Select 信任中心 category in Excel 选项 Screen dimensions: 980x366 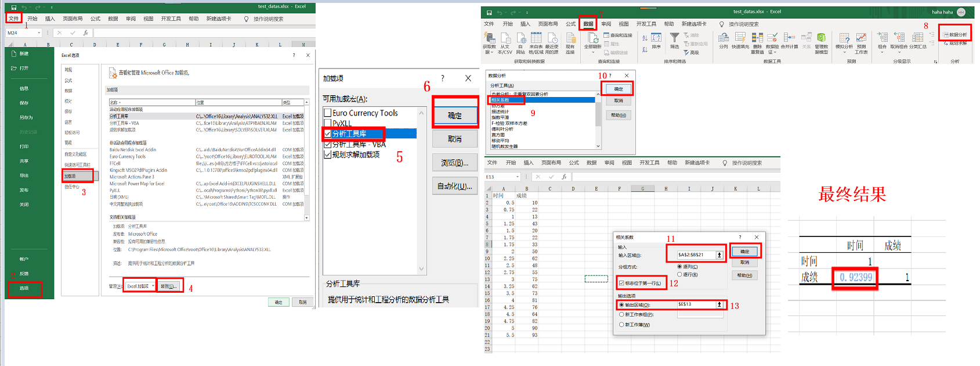[x=72, y=186]
